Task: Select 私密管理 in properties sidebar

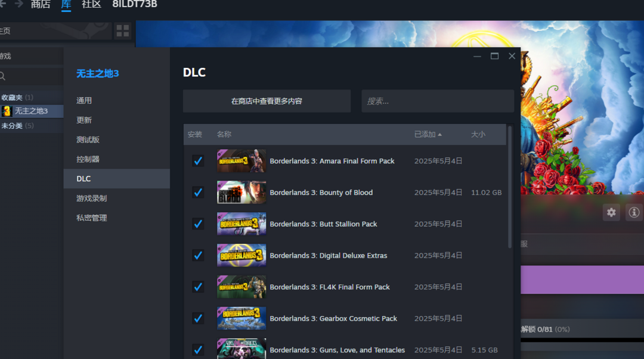Action: coord(117,218)
